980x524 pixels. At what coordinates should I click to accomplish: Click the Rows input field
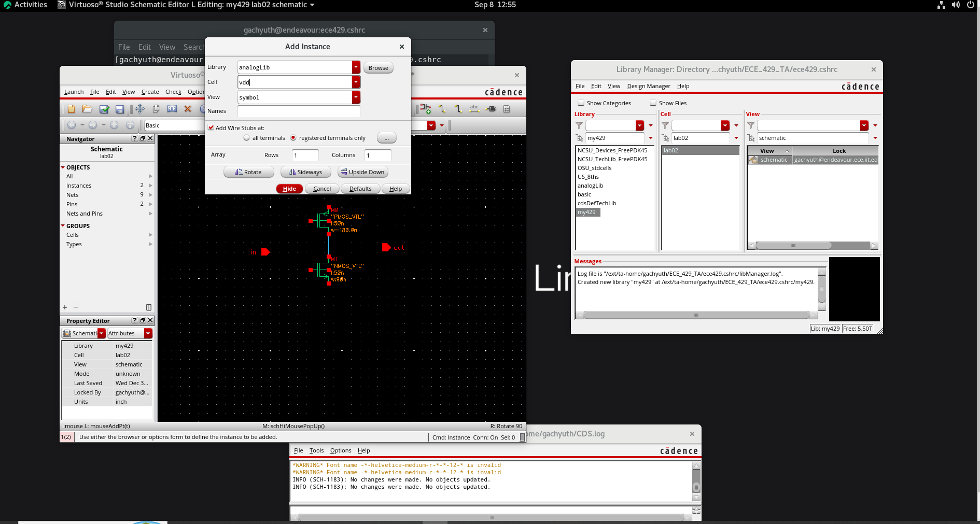click(305, 155)
